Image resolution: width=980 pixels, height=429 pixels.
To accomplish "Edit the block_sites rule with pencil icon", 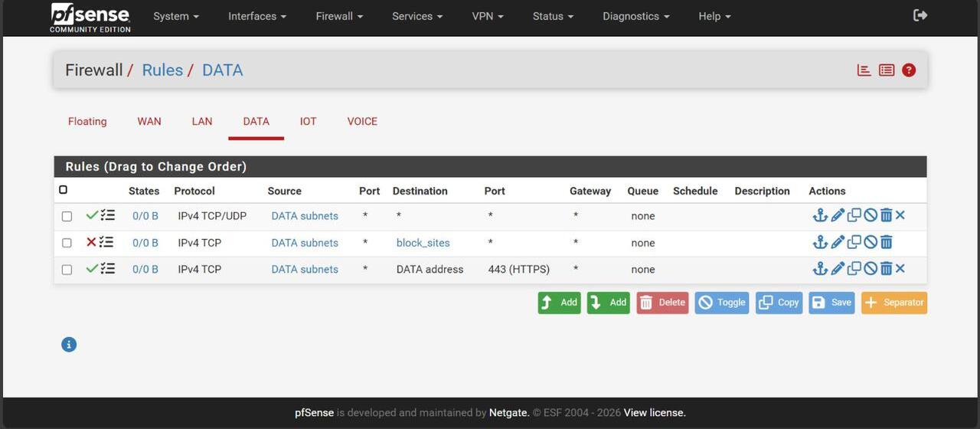I will (838, 243).
